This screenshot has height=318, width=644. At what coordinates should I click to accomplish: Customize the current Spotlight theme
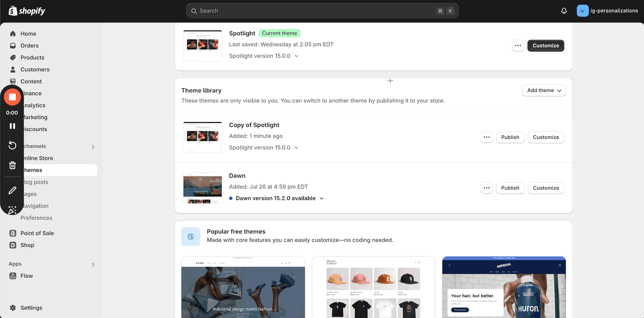point(545,46)
